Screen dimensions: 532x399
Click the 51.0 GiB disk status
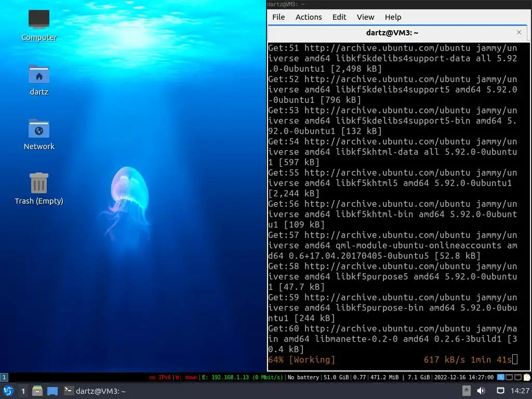(x=336, y=377)
